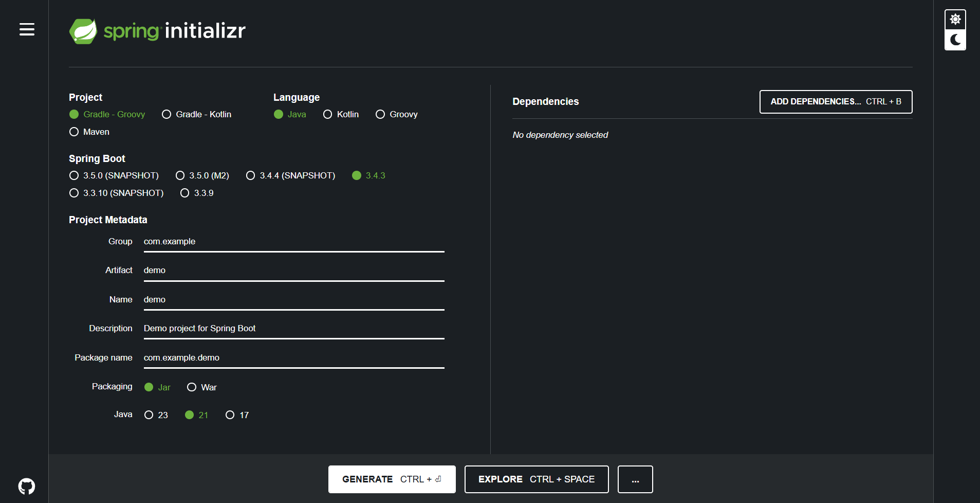Switch to light theme sun icon
This screenshot has height=503, width=980.
point(955,20)
